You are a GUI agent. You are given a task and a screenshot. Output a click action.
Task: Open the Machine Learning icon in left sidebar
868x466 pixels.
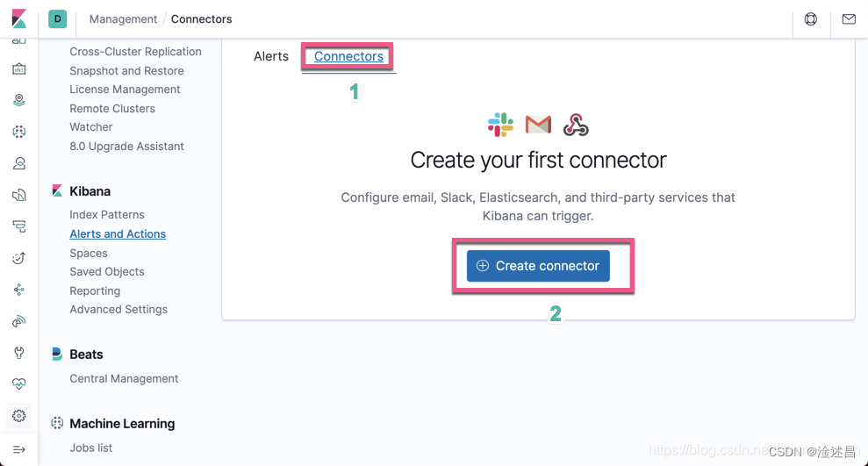click(18, 132)
